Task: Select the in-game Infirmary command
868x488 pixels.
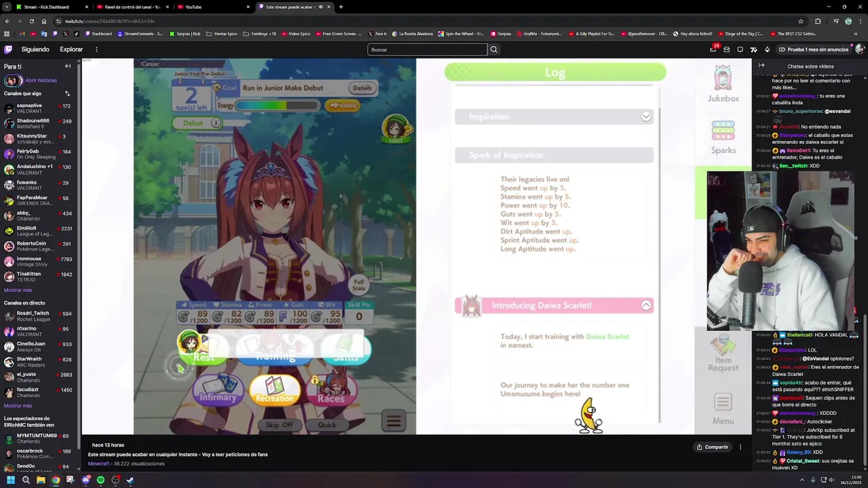Action: point(218,391)
